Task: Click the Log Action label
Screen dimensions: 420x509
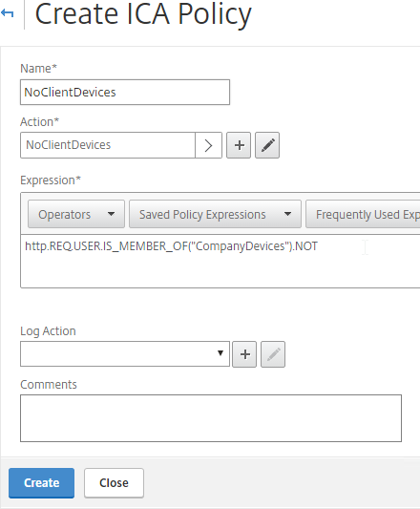Action: 48,331
